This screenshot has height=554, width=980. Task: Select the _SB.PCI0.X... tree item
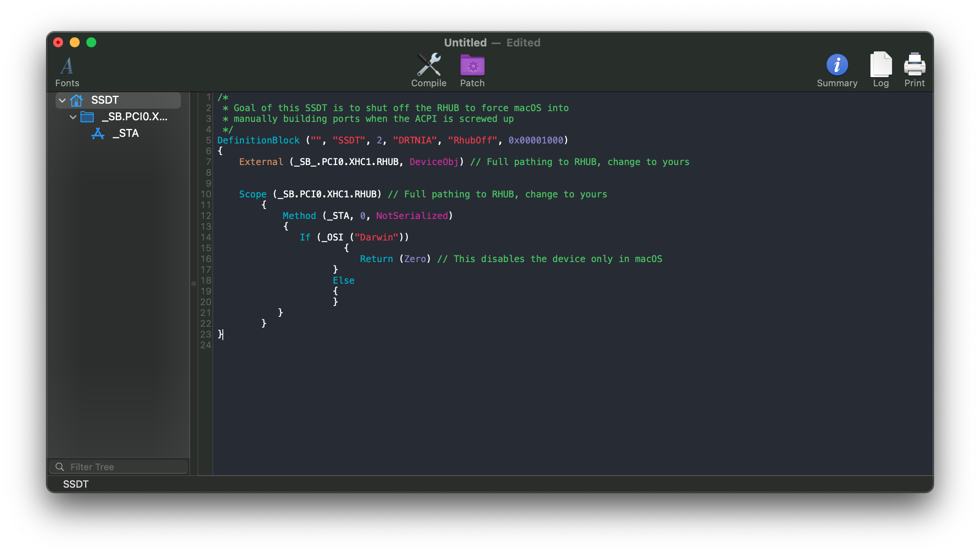pos(135,117)
